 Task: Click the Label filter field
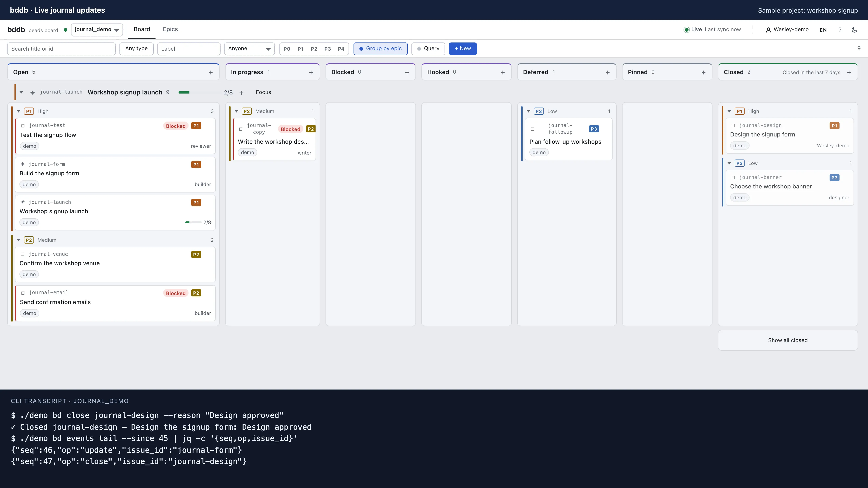pos(189,49)
